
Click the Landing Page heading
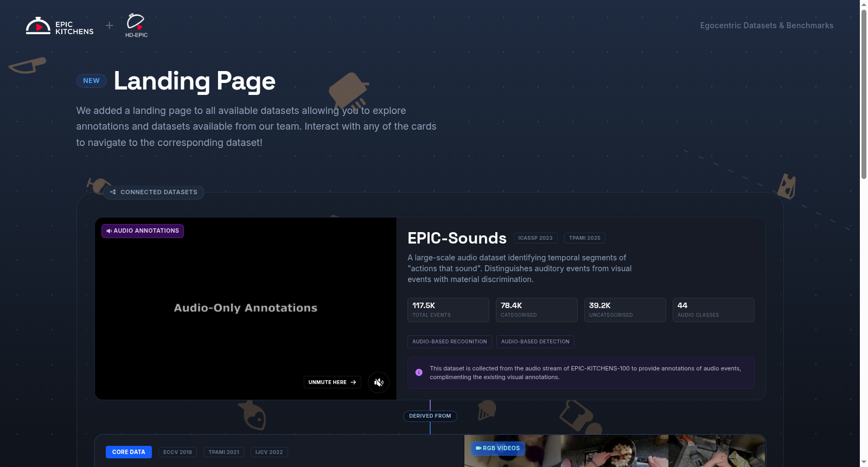(x=195, y=81)
